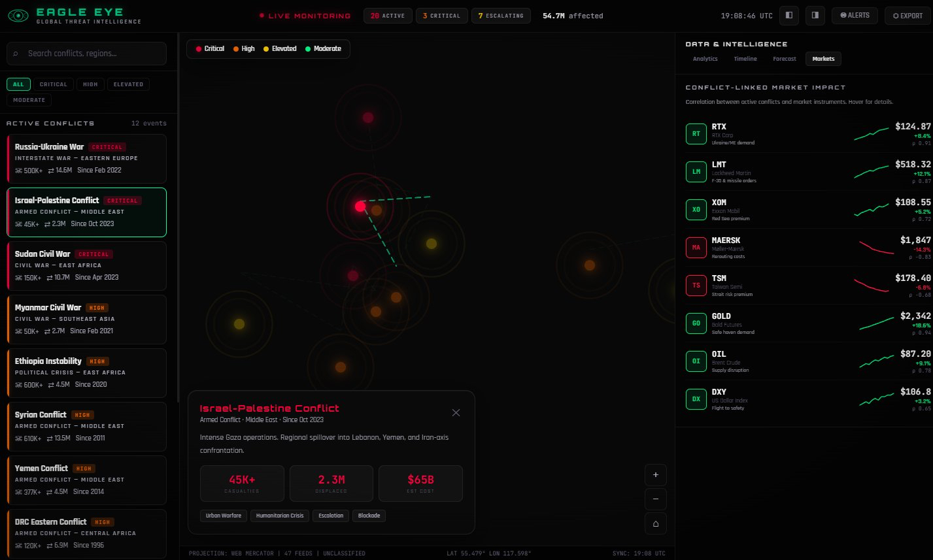Click the Escalation tag in detail card
The height and width of the screenshot is (560, 933).
[x=330, y=516]
